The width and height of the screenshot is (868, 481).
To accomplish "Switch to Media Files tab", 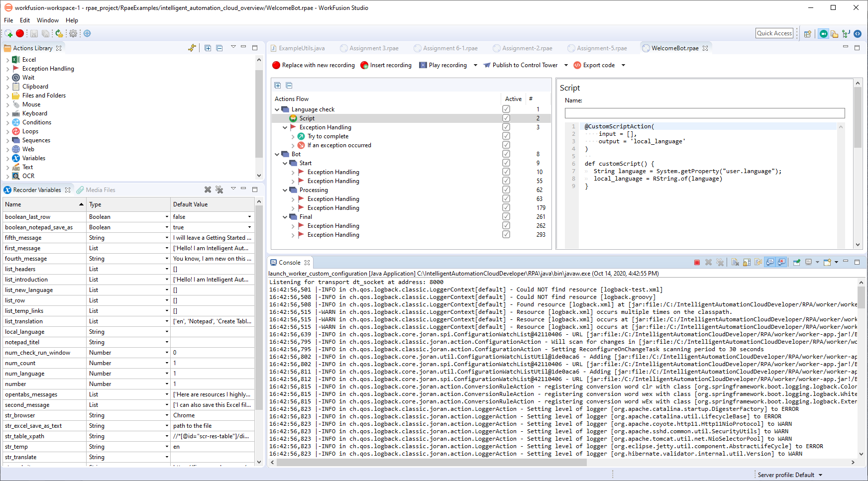I will 96,190.
